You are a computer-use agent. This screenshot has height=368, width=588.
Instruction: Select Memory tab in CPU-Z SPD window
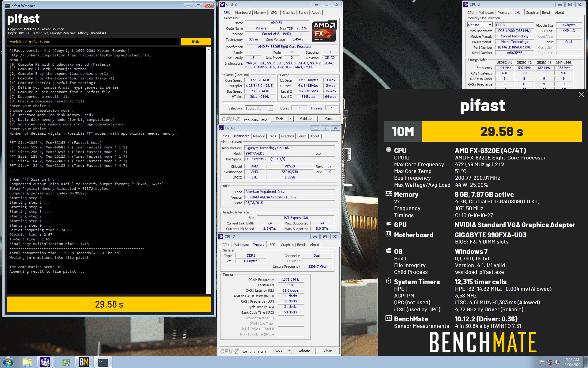coord(503,13)
